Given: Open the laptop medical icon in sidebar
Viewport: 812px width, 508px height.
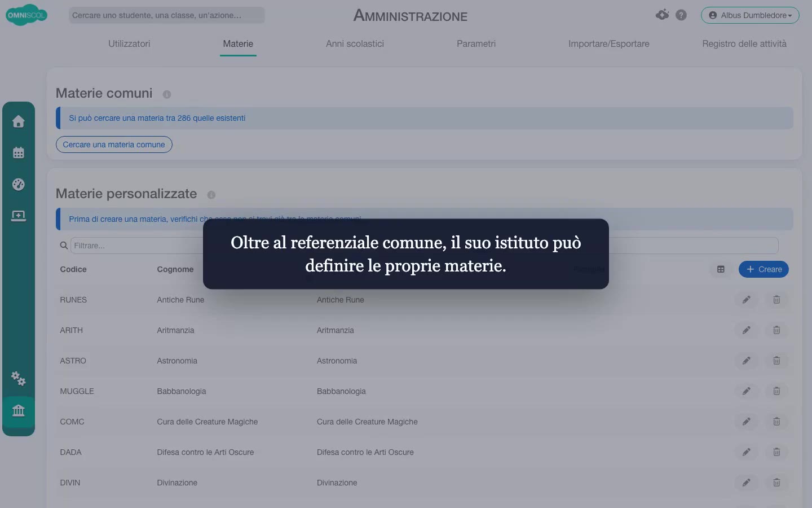Looking at the screenshot, I should pos(19,216).
